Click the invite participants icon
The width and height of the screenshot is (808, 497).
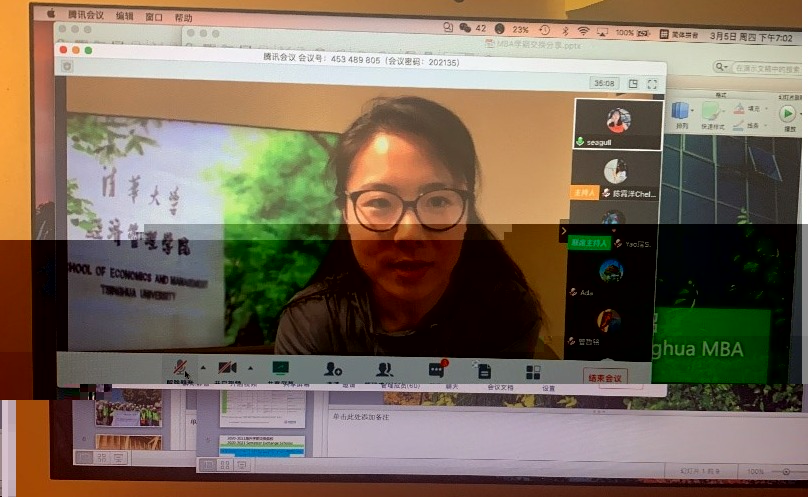pyautogui.click(x=333, y=369)
